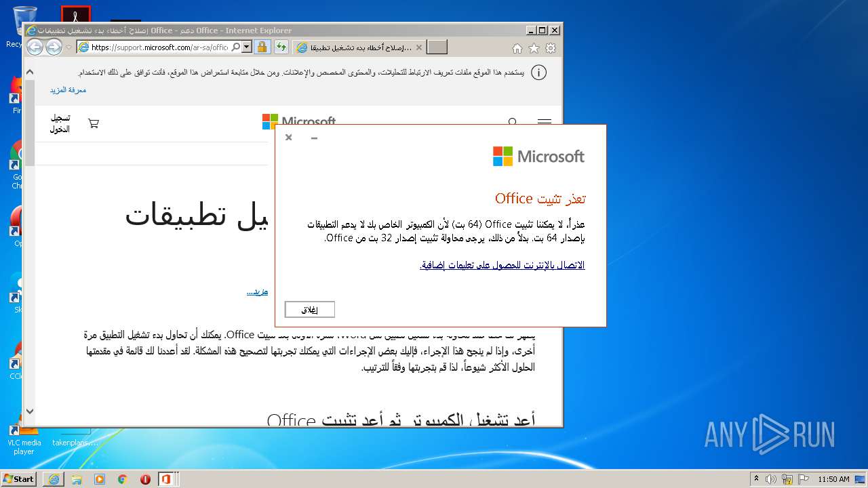Open media player taskbar icon
Image resolution: width=868 pixels, height=488 pixels.
(100, 479)
